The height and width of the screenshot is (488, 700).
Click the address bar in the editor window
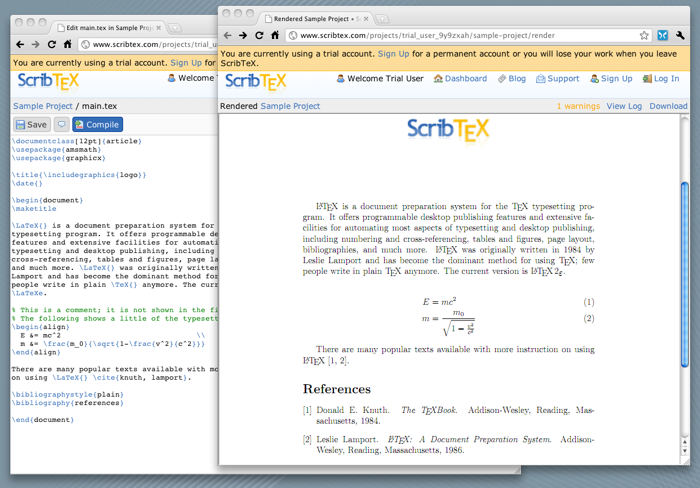[x=150, y=44]
